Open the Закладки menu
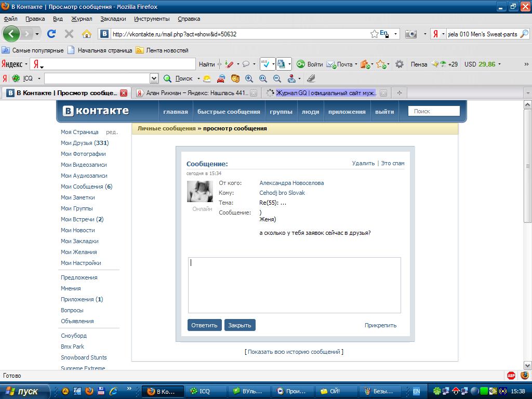The width and height of the screenshot is (532, 399). 113,19
